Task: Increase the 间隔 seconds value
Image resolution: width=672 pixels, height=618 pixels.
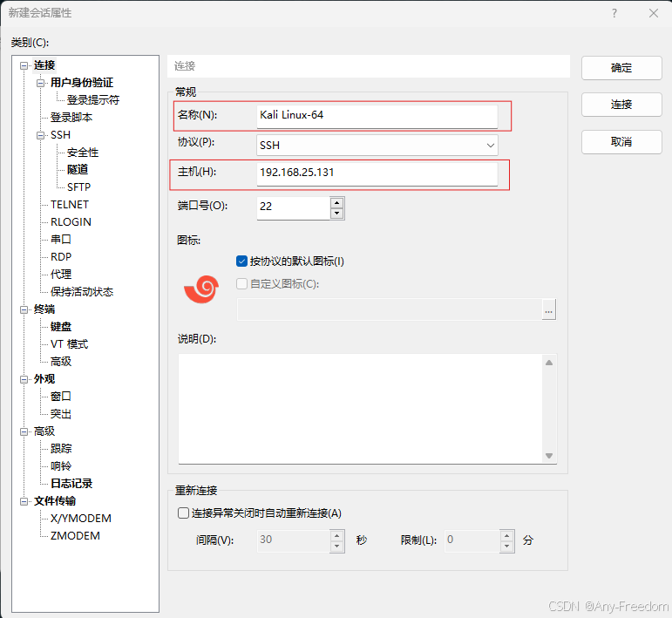Action: coord(336,536)
